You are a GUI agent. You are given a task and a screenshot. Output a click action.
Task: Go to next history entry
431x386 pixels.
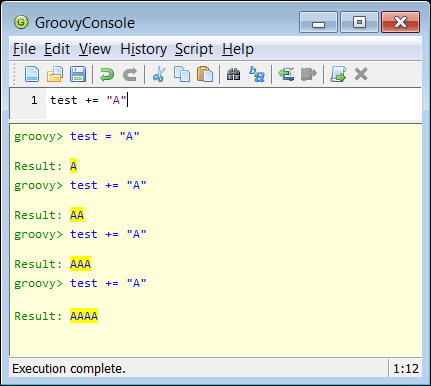pos(309,74)
